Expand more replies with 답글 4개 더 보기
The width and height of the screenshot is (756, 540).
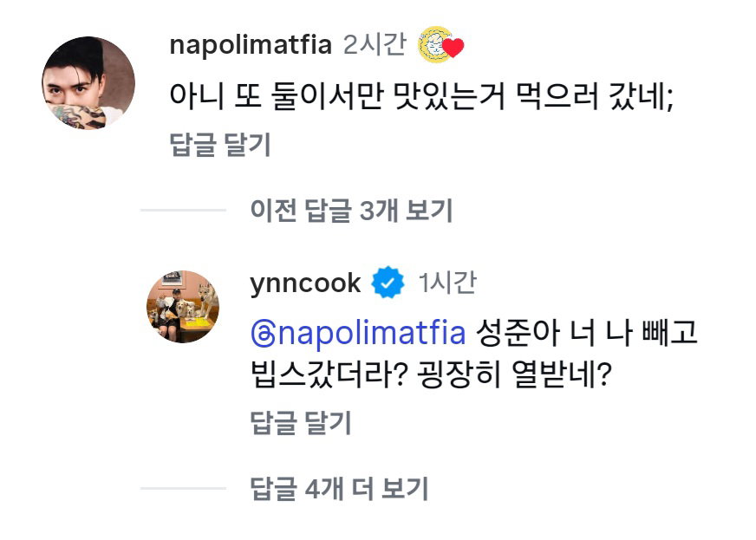(x=339, y=488)
